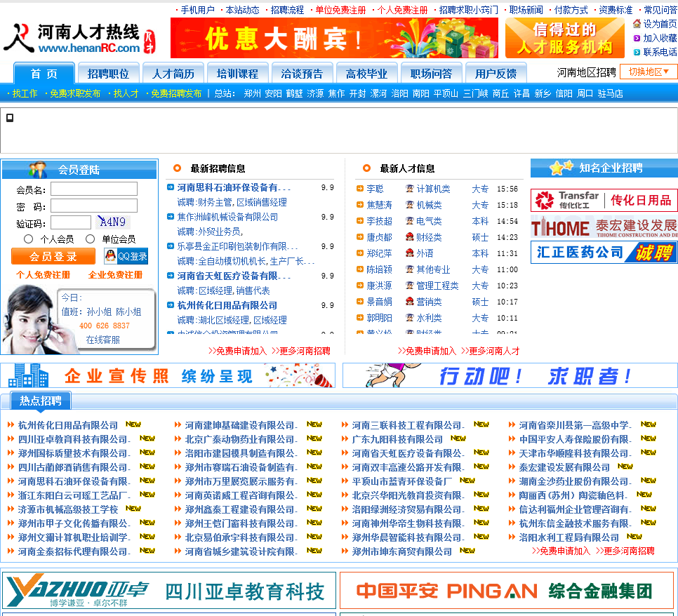678x616 pixels.
Task: Click the Transfar 传化化工 logo
Action: tap(566, 200)
